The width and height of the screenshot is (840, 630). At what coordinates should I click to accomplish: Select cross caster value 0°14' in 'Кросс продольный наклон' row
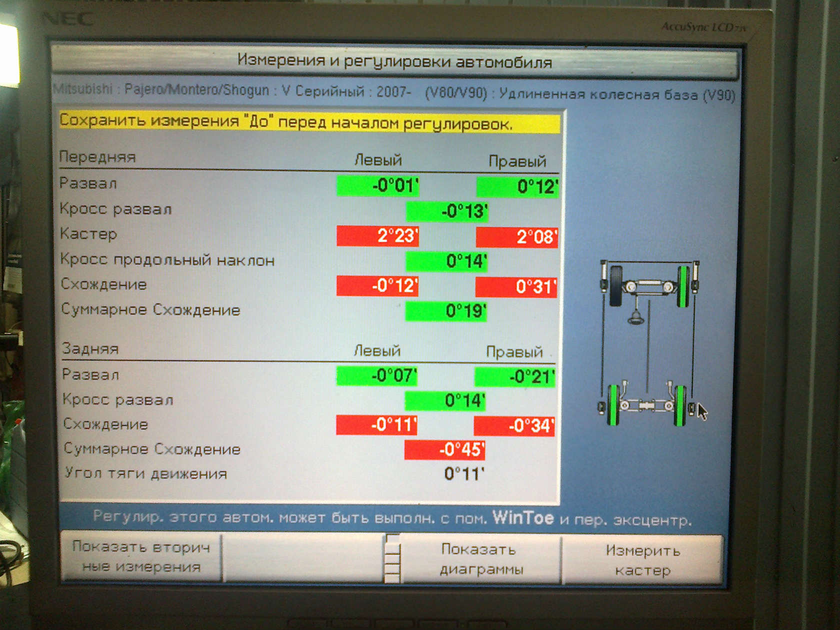[x=446, y=261]
